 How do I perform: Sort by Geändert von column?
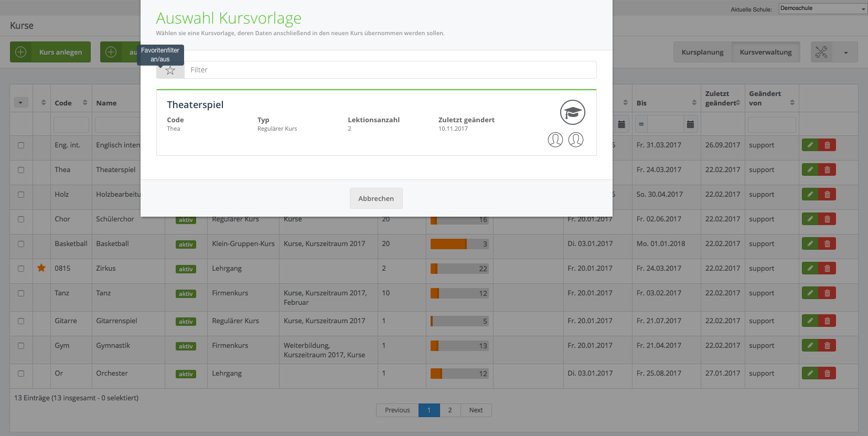click(792, 103)
